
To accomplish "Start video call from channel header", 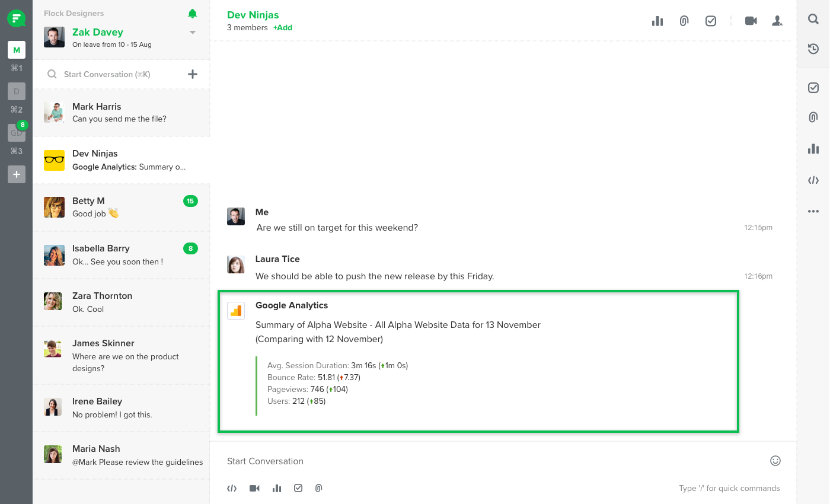I will pos(751,21).
